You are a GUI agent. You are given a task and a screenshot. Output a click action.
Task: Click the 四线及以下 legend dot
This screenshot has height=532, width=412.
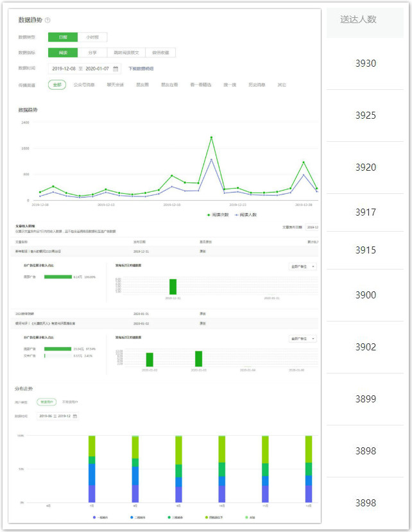pos(207,517)
